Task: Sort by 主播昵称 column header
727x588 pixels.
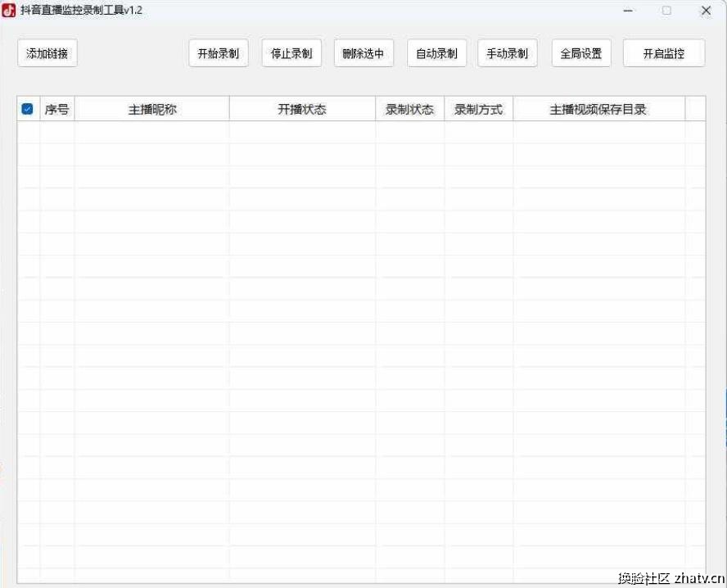Action: pyautogui.click(x=152, y=110)
